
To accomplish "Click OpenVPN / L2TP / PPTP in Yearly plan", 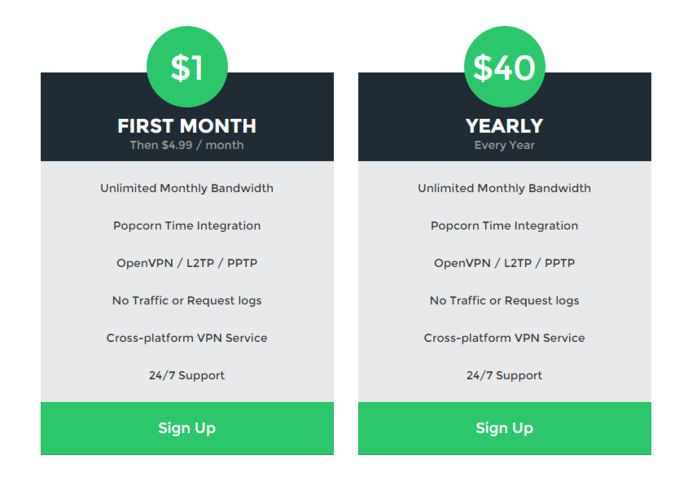I will pyautogui.click(x=505, y=263).
